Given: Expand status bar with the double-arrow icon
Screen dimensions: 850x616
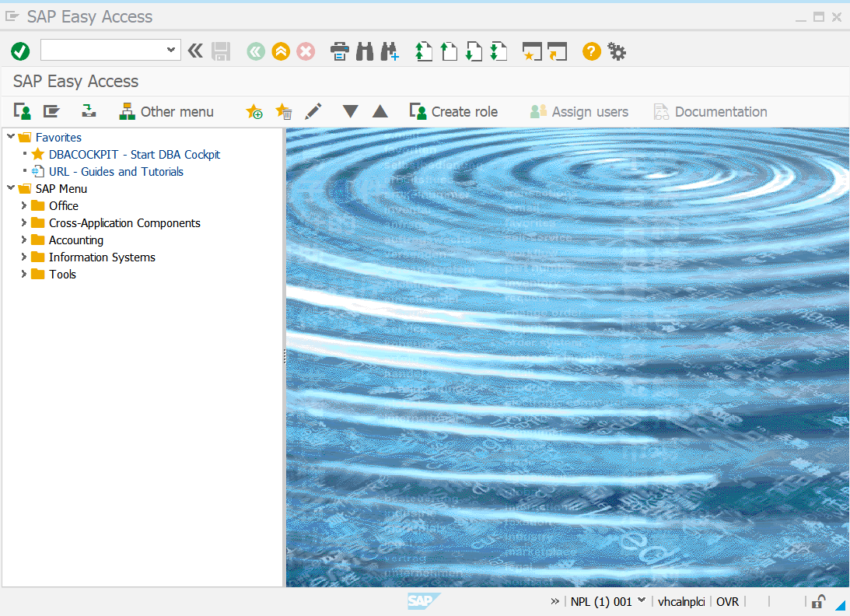Looking at the screenshot, I should pyautogui.click(x=554, y=600).
